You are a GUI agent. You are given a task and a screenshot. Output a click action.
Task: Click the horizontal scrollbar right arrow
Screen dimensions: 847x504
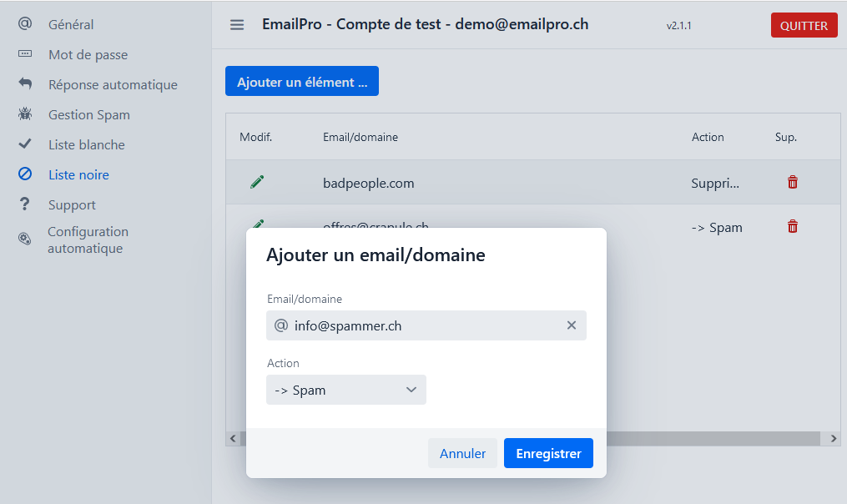tap(833, 438)
